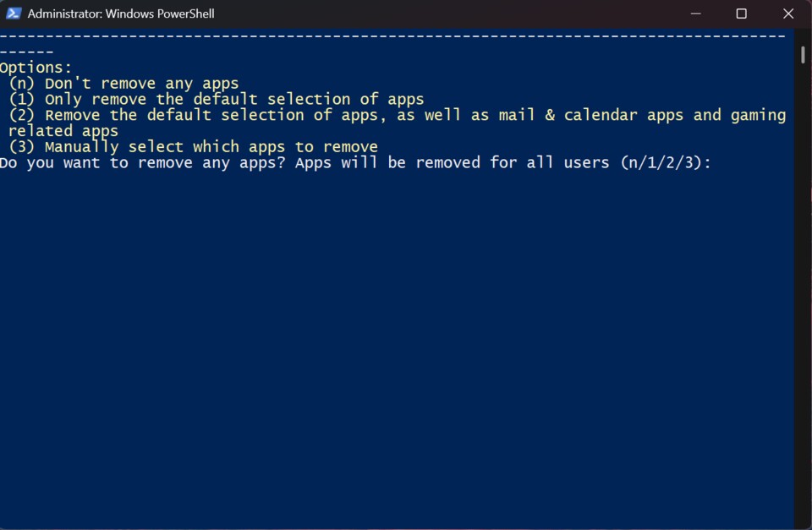Click the '(3) Manually select which apps' line
The height and width of the screenshot is (530, 812).
(x=193, y=147)
